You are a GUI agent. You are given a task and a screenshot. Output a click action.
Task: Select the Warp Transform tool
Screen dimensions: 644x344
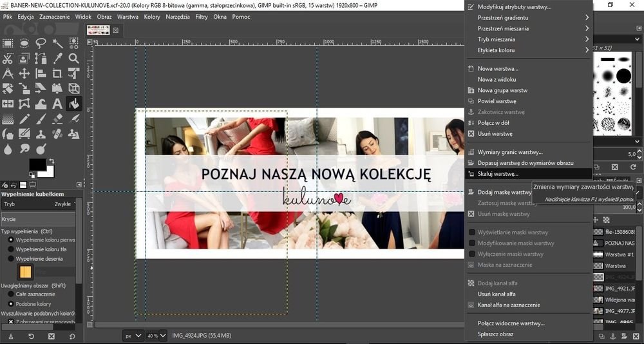click(x=41, y=104)
